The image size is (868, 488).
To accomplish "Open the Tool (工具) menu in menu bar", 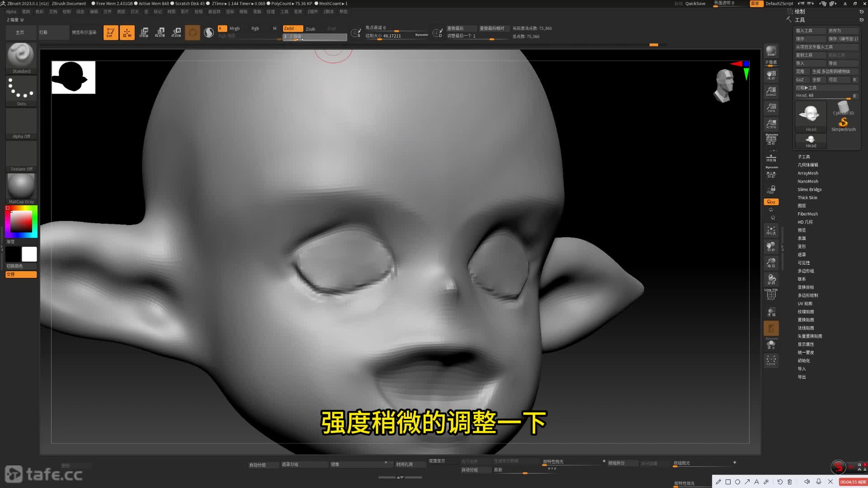I will tap(284, 12).
